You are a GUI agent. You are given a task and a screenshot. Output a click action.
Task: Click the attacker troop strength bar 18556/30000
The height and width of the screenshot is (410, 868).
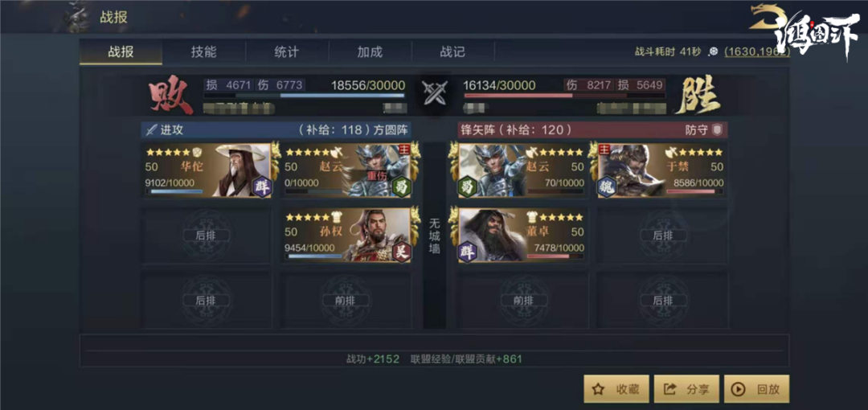click(x=304, y=96)
